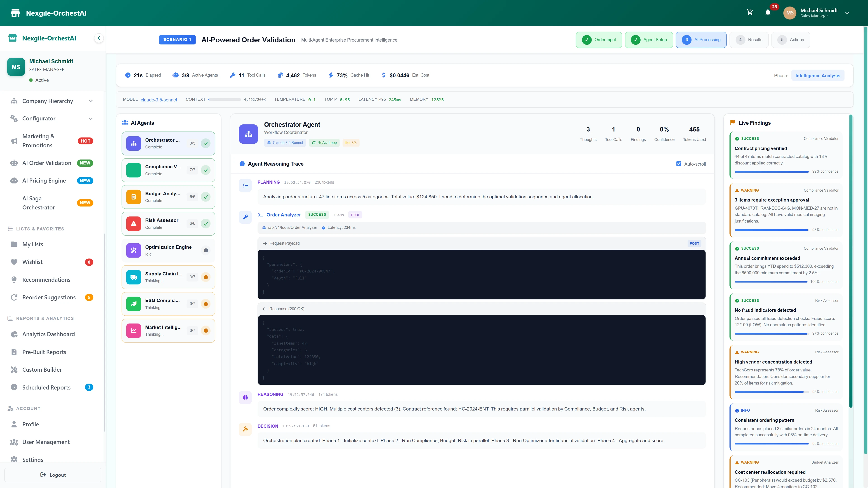Click the Marketing & Promotions megaphone icon
The width and height of the screenshot is (868, 488).
tap(14, 141)
